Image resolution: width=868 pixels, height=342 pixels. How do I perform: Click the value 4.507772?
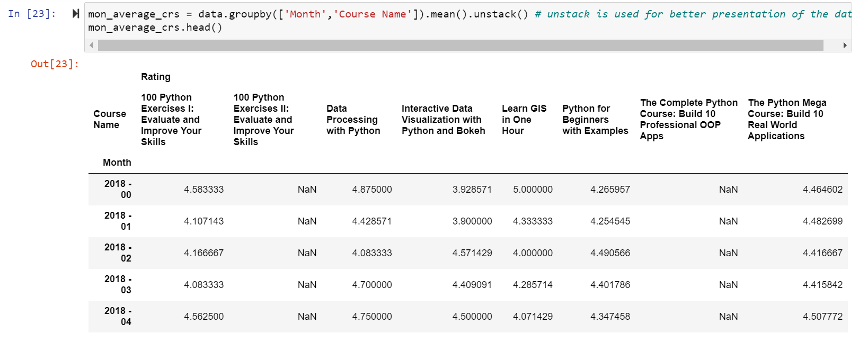point(822,317)
